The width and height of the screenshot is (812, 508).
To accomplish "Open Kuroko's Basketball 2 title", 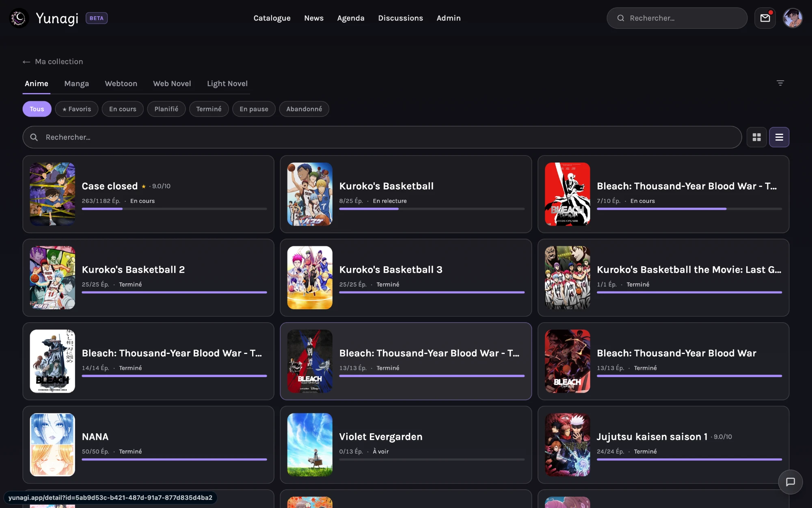I will pos(133,270).
